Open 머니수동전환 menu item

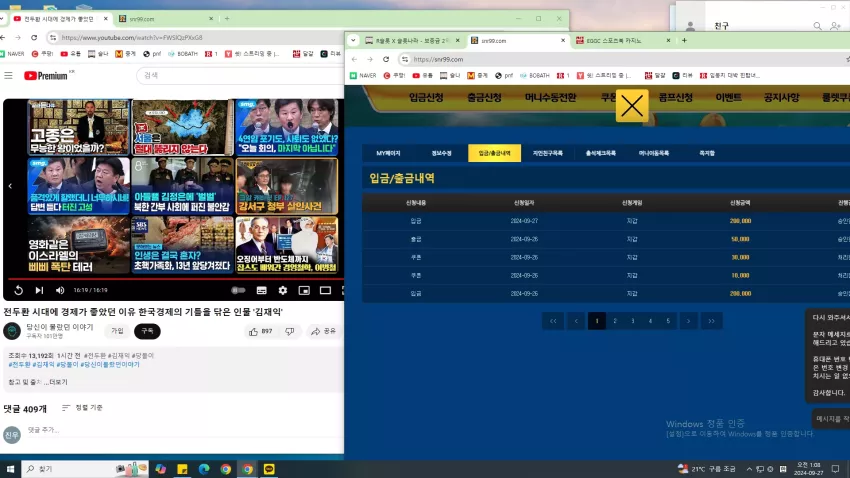550,98
